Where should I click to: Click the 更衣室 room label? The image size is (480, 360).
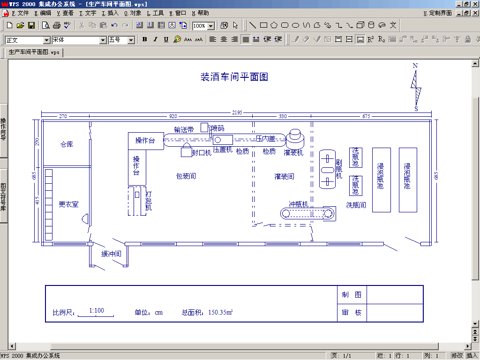click(x=69, y=204)
